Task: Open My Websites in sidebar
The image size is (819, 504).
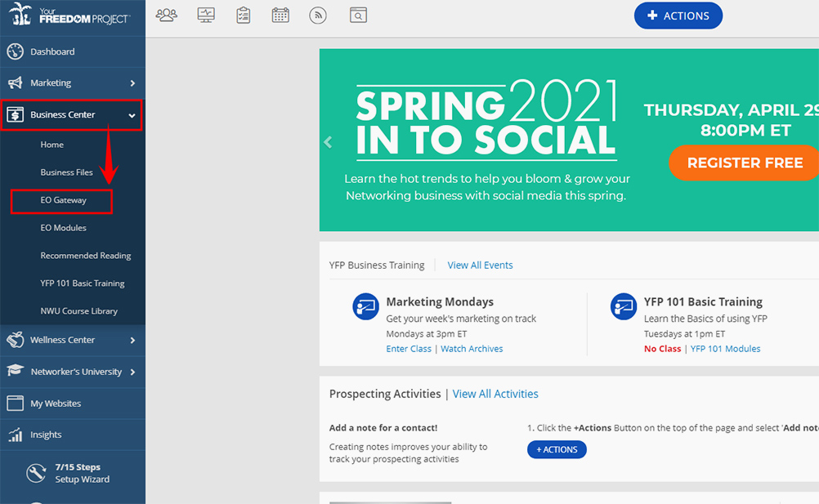Action: point(73,404)
